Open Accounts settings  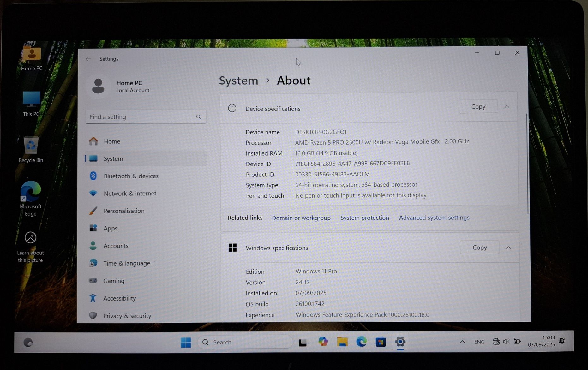146,246
